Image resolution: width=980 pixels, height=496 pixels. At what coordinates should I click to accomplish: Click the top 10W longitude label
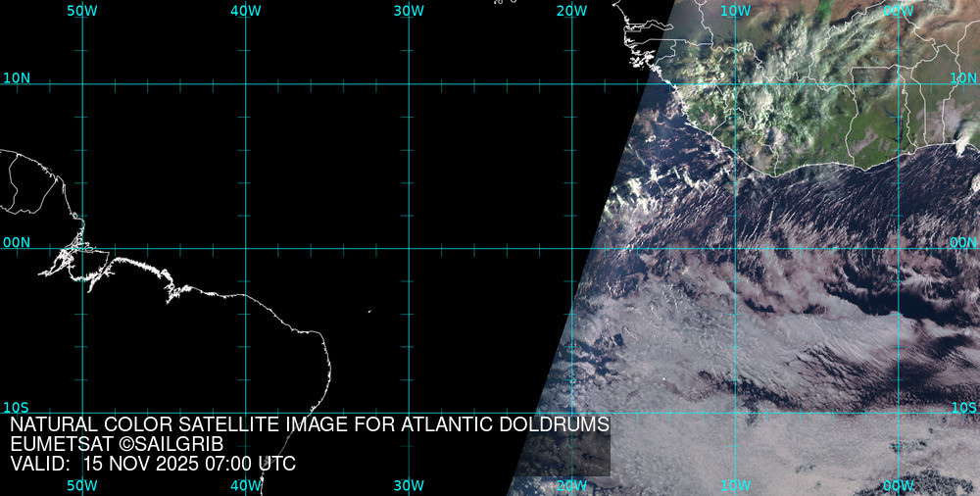[734, 10]
